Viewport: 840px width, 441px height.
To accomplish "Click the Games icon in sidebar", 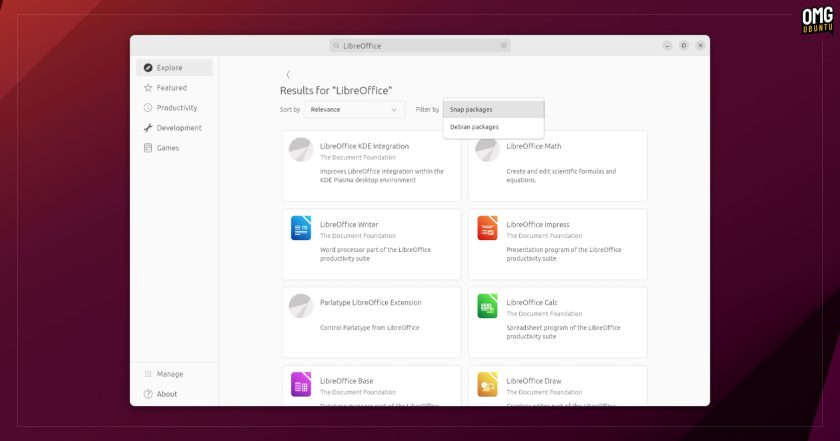I will [x=148, y=148].
